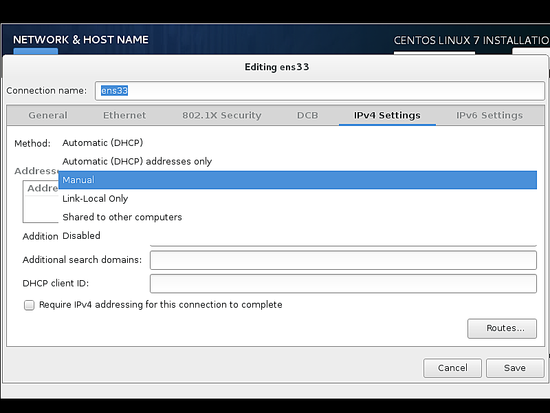Switch to IPv6 Settings tab

coord(489,115)
